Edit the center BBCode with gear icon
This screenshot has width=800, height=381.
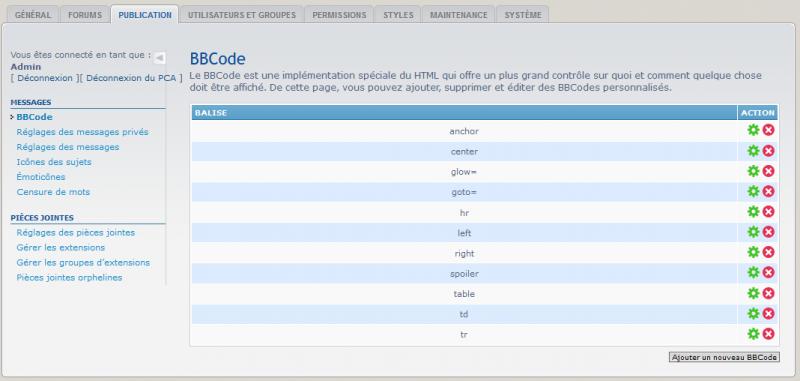753,150
